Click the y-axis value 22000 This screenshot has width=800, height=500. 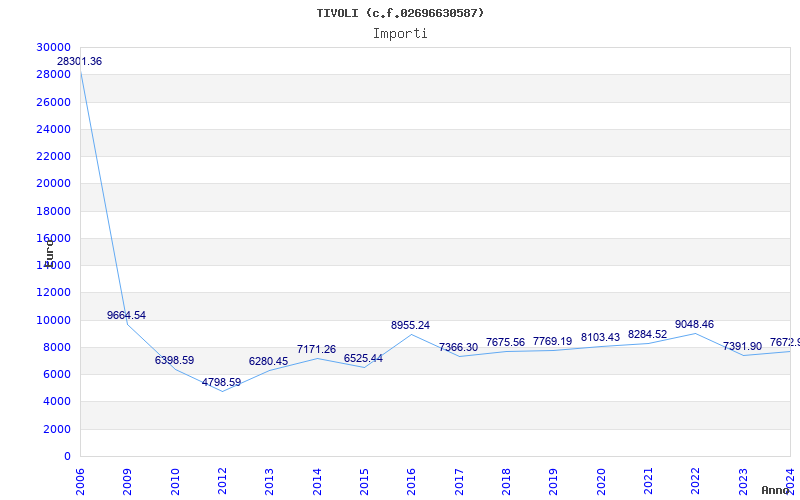54,156
